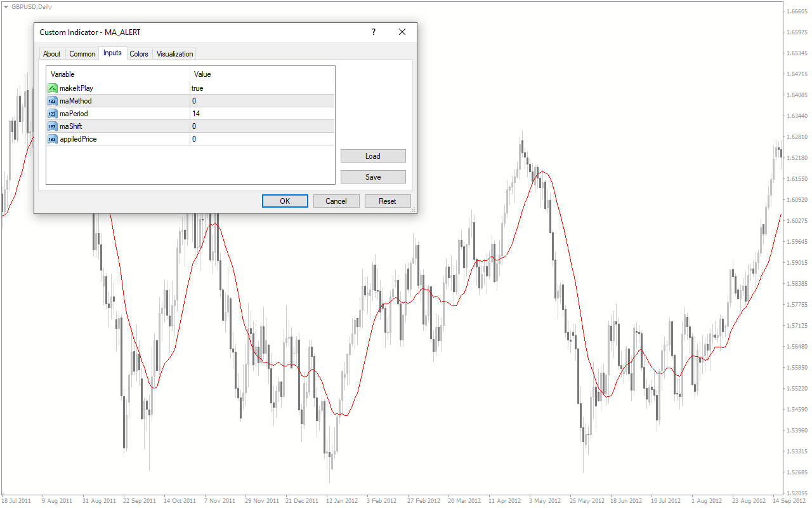
Task: Select the maShift value cell
Action: point(262,126)
